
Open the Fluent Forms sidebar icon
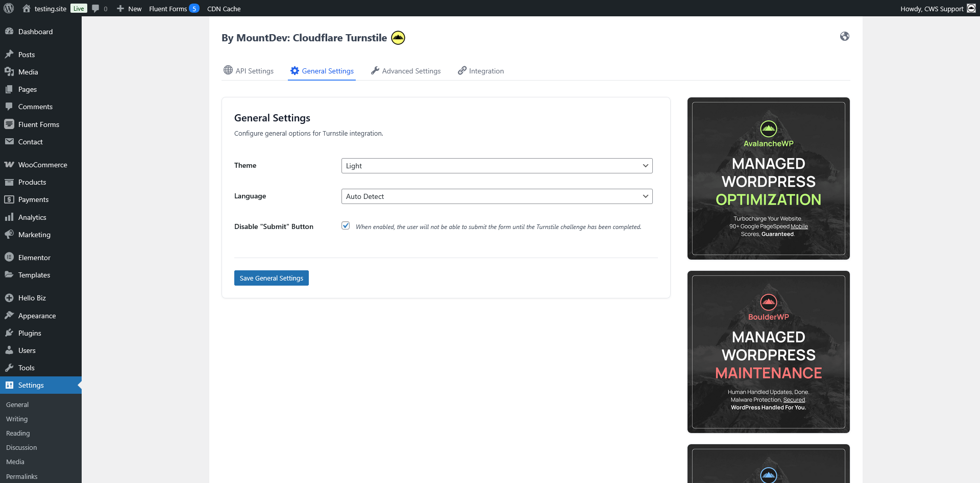[9, 124]
